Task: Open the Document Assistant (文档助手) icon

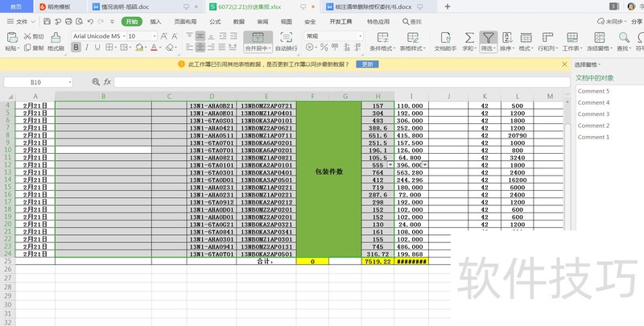Action: 446,37
